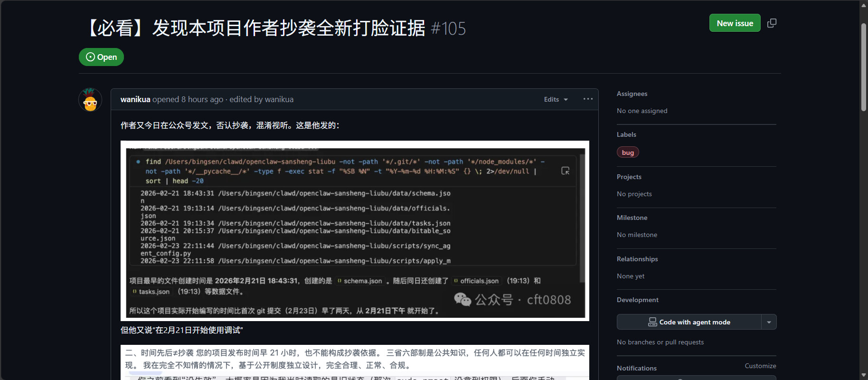Open the Milestone section

pyautogui.click(x=632, y=218)
